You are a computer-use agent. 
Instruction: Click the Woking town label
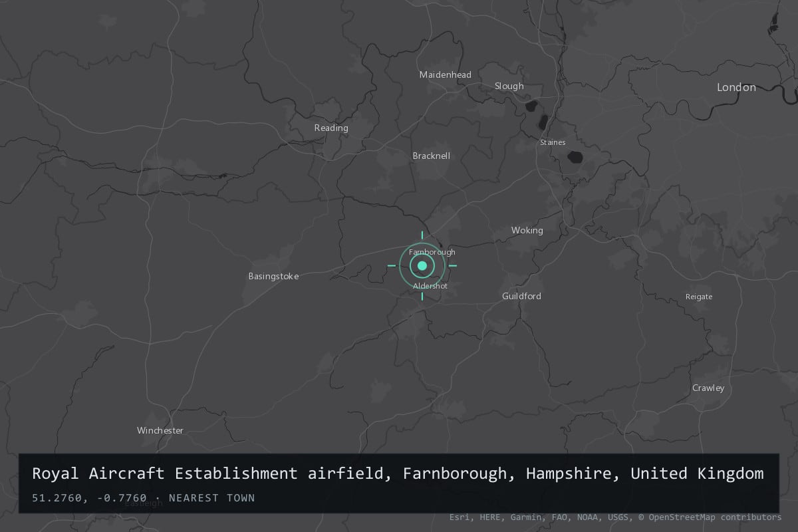527,230
